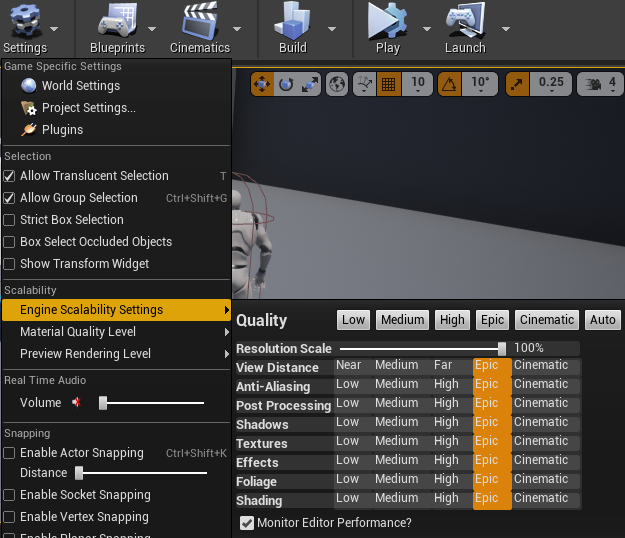Enable Show Transform Widget checkbox
The height and width of the screenshot is (538, 625).
pyautogui.click(x=9, y=263)
